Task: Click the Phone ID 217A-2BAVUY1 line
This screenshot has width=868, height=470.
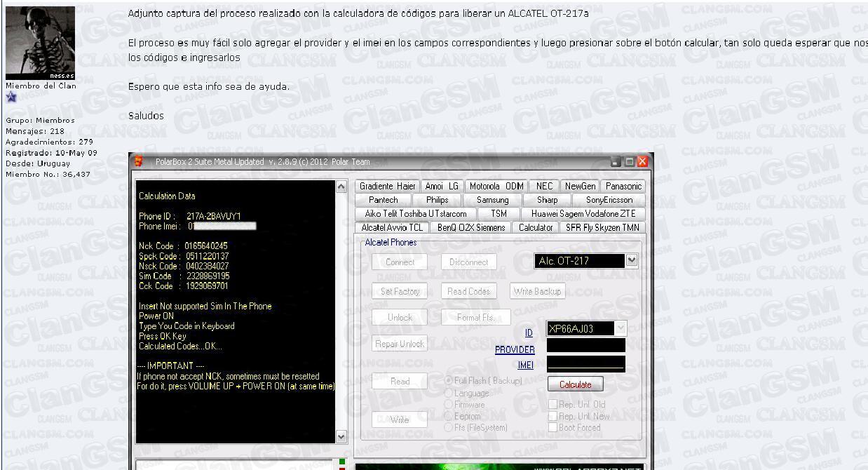Action: tap(190, 216)
